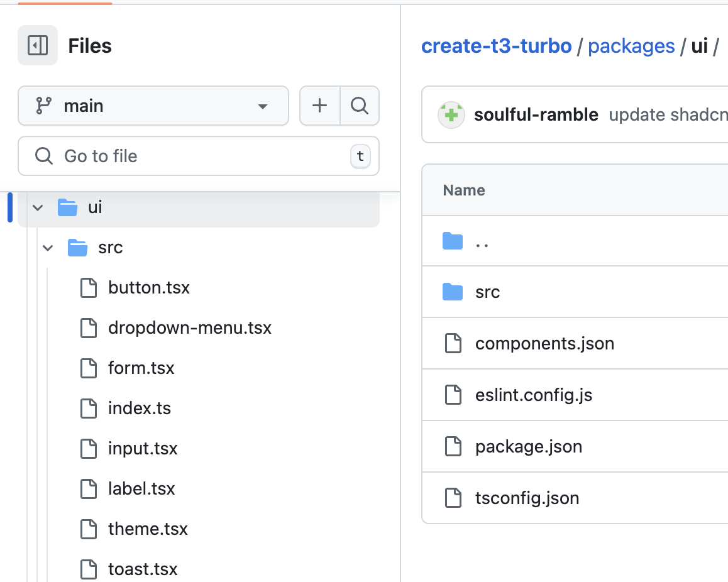Image resolution: width=728 pixels, height=582 pixels.
Task: Open soulful-ramble user avatar
Action: click(451, 114)
